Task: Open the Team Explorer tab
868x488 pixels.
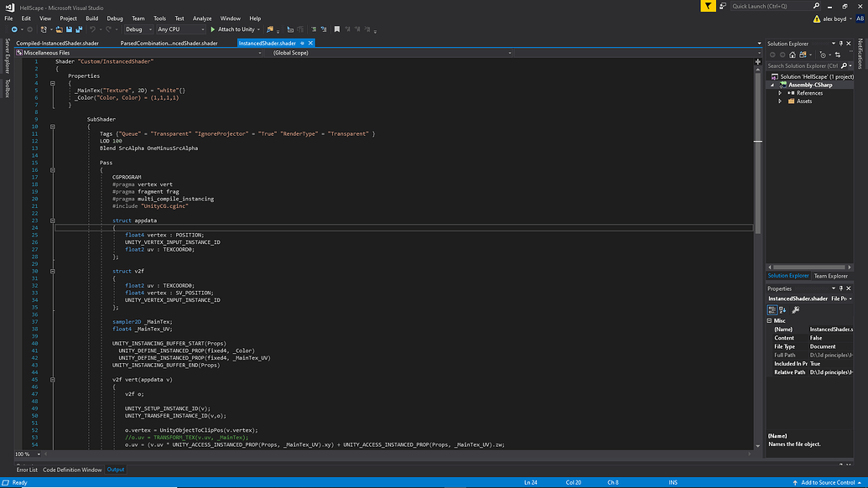Action: (x=830, y=276)
